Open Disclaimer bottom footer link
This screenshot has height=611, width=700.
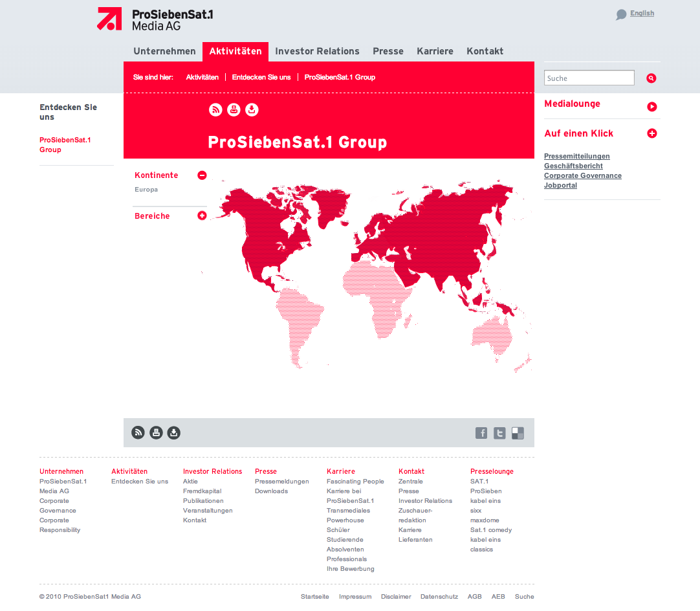(x=395, y=597)
